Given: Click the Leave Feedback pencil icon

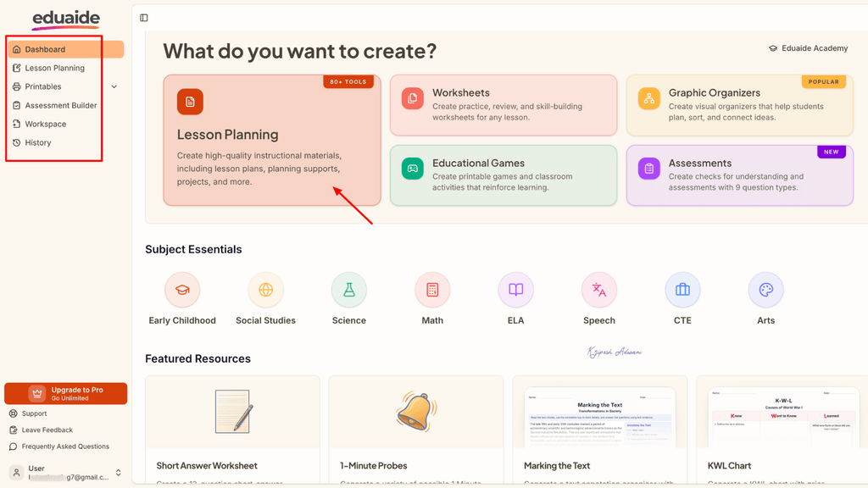Looking at the screenshot, I should click(14, 430).
